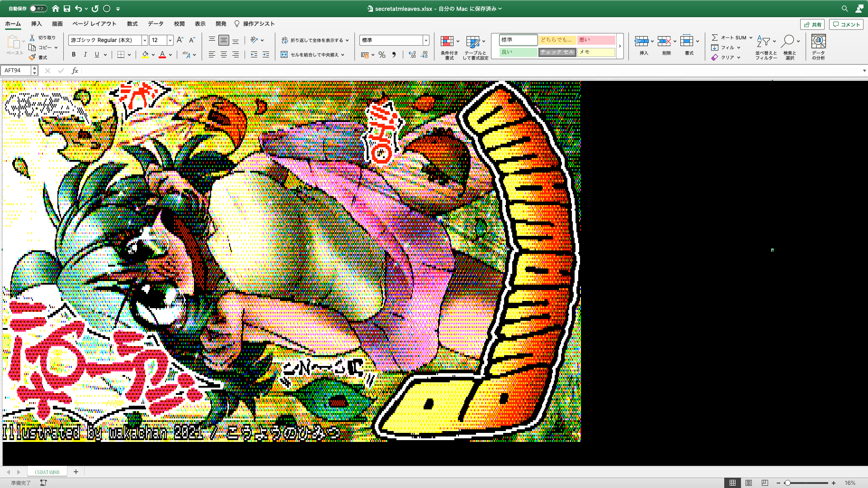This screenshot has height=488, width=868.
Task: Toggle top vertical alignment
Action: (x=212, y=40)
